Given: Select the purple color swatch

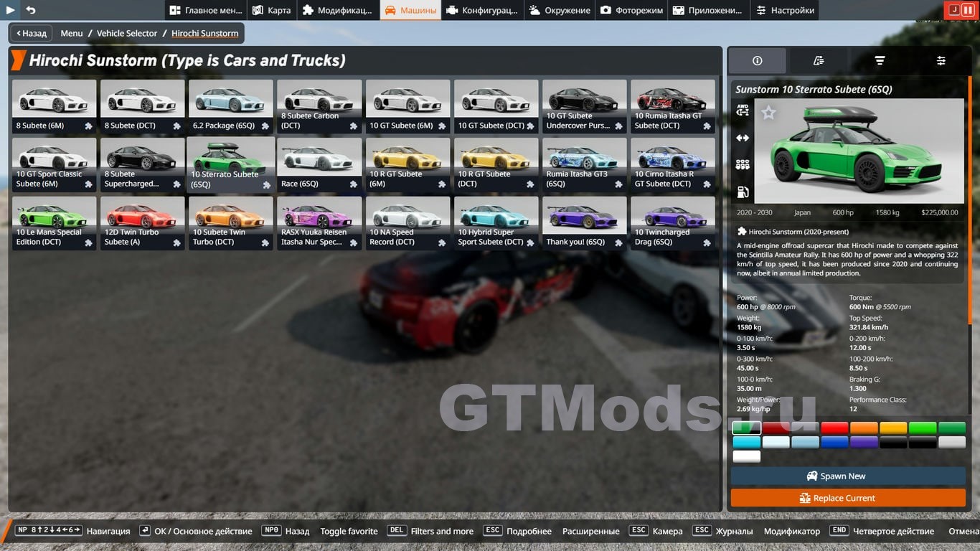Looking at the screenshot, I should click(864, 442).
